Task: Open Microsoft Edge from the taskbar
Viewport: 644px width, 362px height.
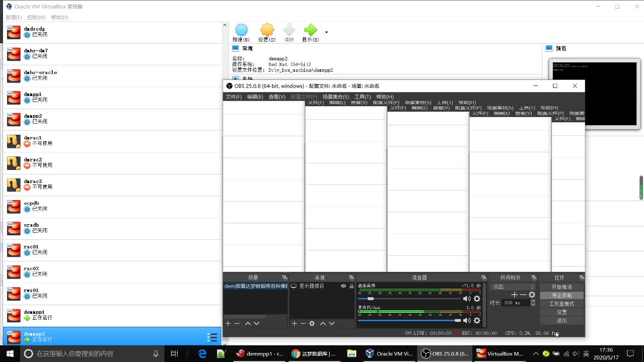Action: [202, 353]
